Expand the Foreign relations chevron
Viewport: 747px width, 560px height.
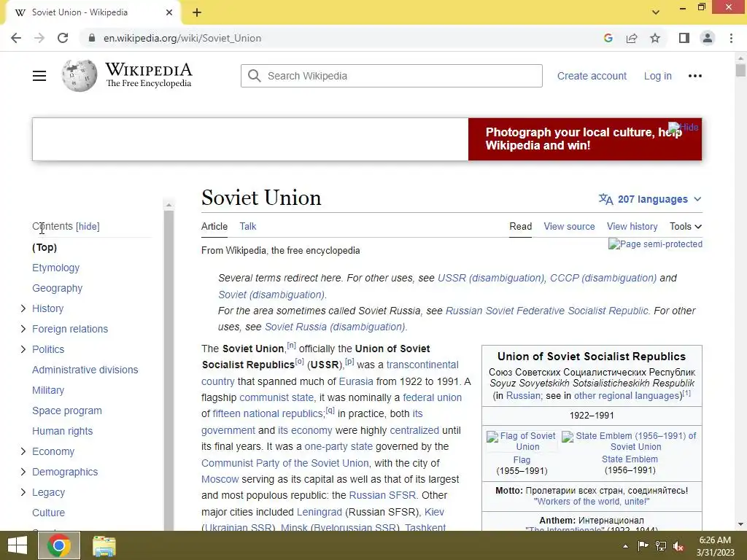23,329
